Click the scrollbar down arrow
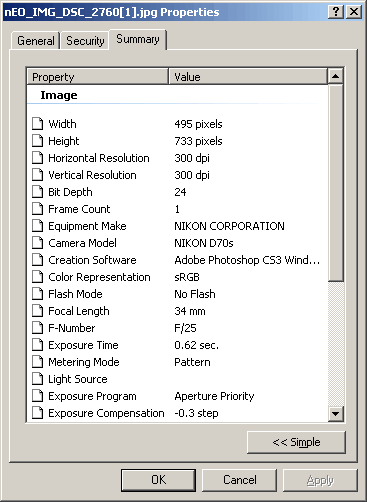The image size is (367, 502). [335, 414]
